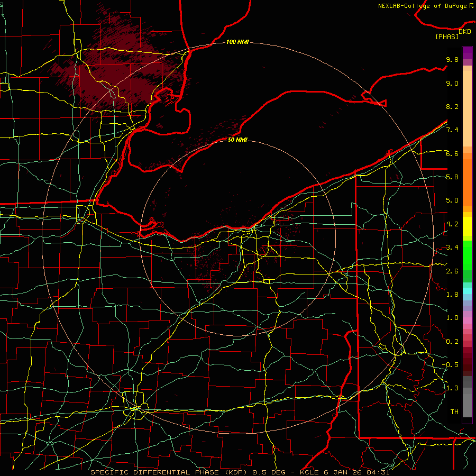Click the 0.2 legend value
Screen dimensions: 476x476
(452, 342)
